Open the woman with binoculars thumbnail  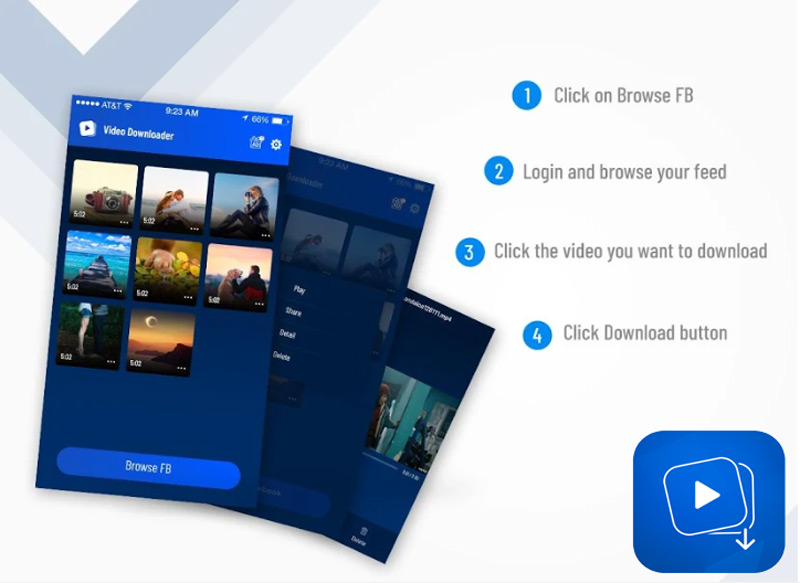pos(245,207)
